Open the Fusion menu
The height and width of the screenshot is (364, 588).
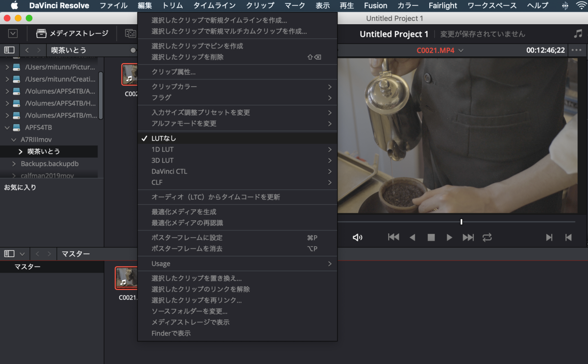point(376,6)
